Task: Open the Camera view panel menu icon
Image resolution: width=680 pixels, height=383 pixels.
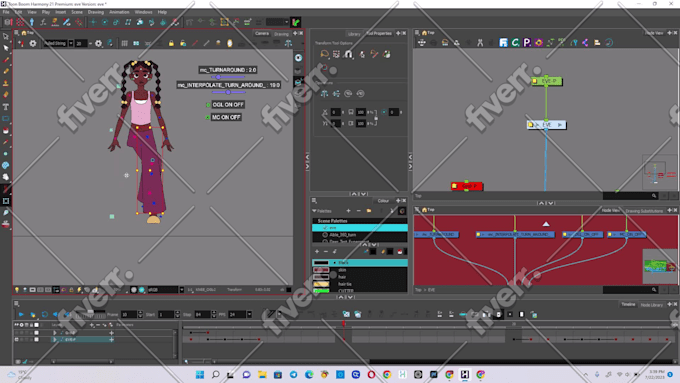Action: 16,33
